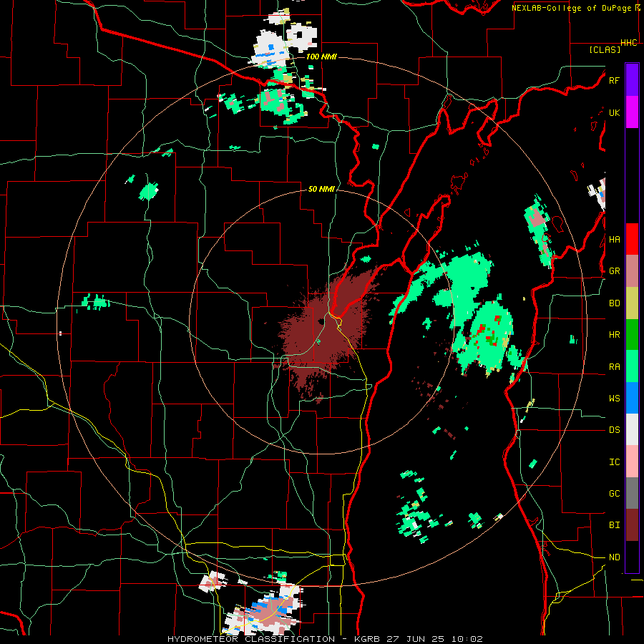Click the "HYDROMETEOR CLASSIFICATION" caption text
644x644 pixels.
click(x=251, y=639)
